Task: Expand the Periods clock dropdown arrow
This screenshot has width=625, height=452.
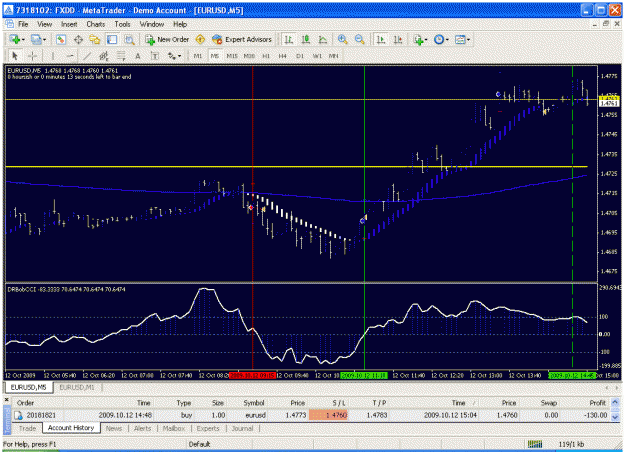Action: click(447, 40)
